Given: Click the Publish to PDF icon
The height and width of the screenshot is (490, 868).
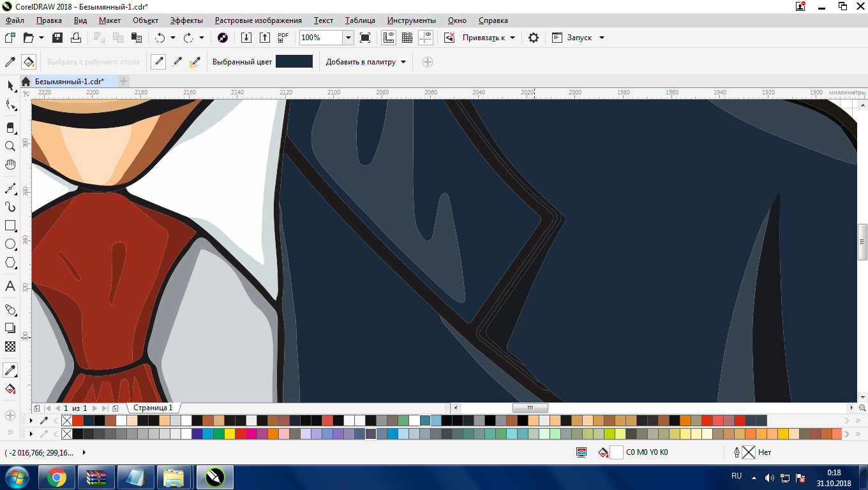Looking at the screenshot, I should 284,38.
